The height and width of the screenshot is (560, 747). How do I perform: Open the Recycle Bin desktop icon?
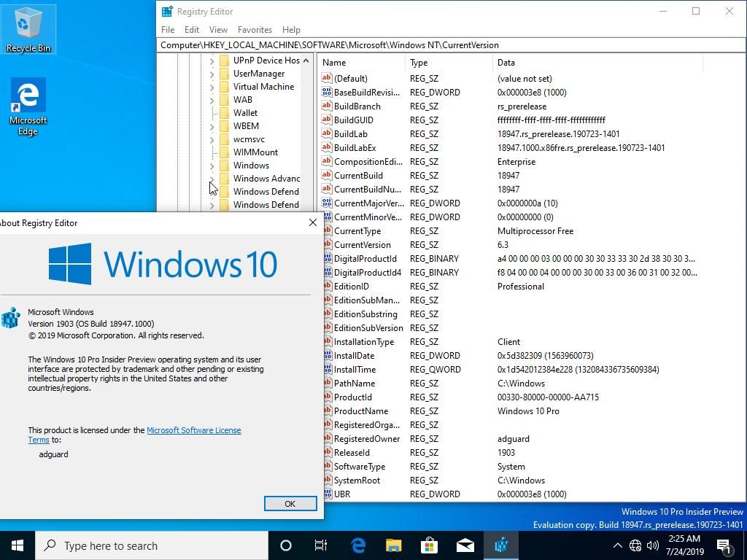28,28
